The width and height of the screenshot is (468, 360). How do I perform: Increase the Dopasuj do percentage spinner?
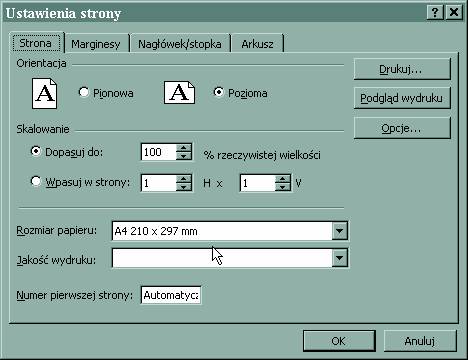click(183, 148)
